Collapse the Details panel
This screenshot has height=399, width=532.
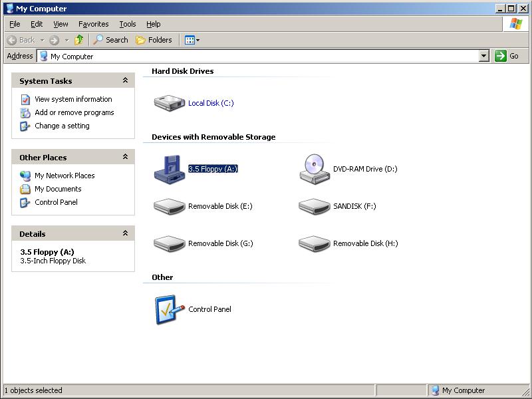coord(125,233)
